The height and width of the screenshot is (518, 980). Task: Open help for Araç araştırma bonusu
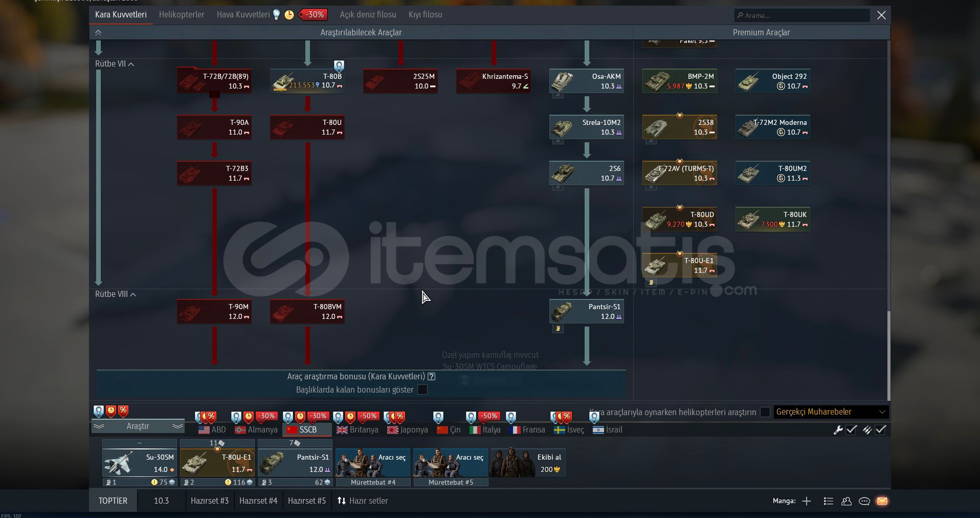(x=432, y=377)
